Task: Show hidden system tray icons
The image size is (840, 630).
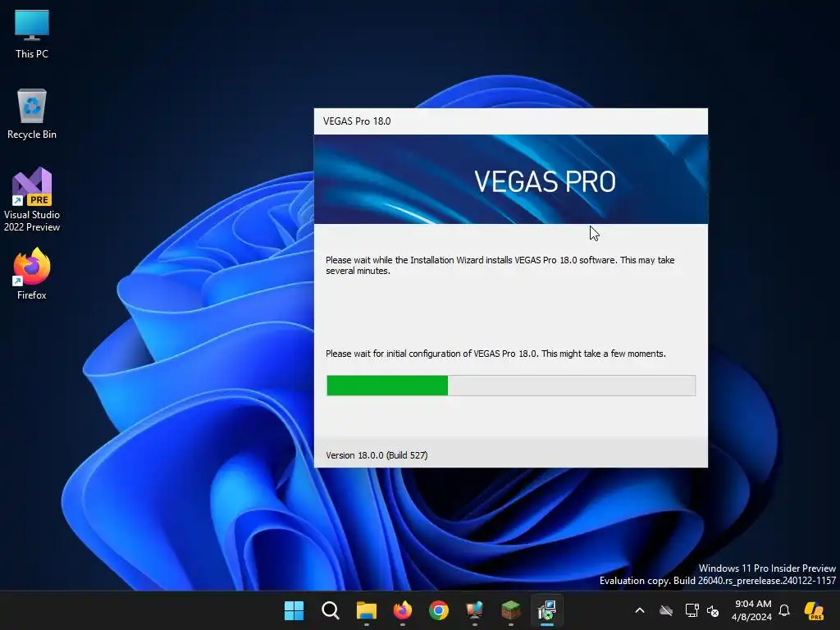Action: (640, 610)
